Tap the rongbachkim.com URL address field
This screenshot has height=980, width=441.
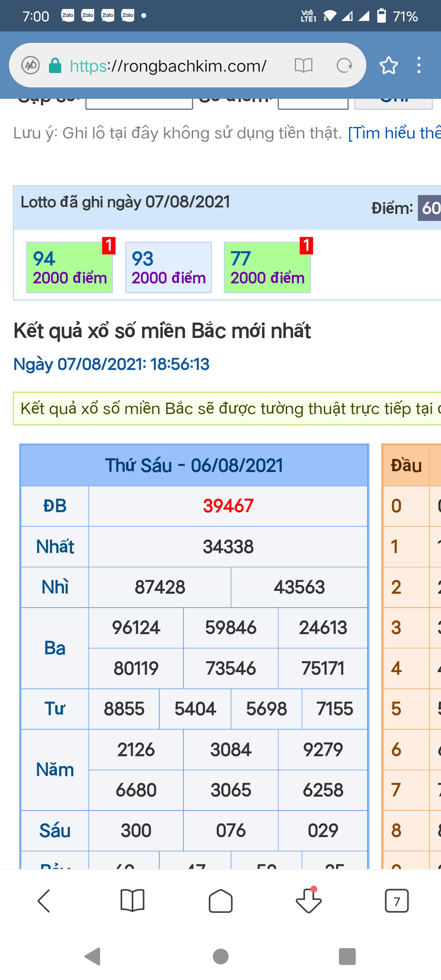(168, 65)
